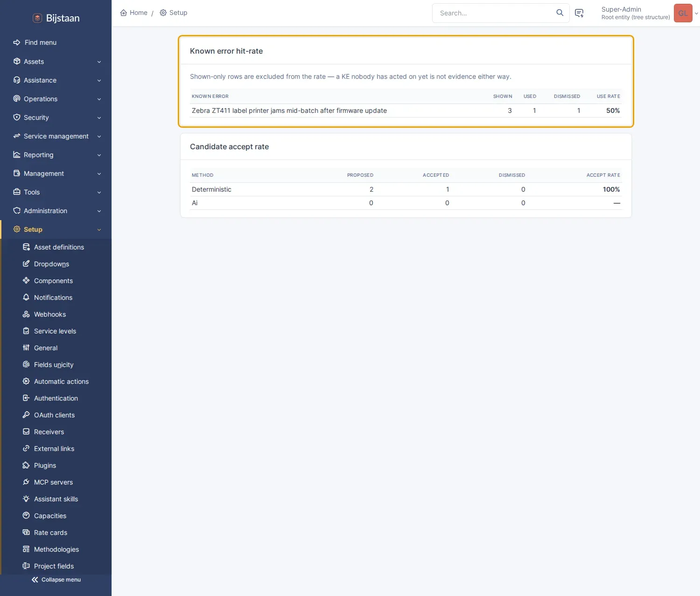Click the MCP servers plug icon

(x=26, y=482)
